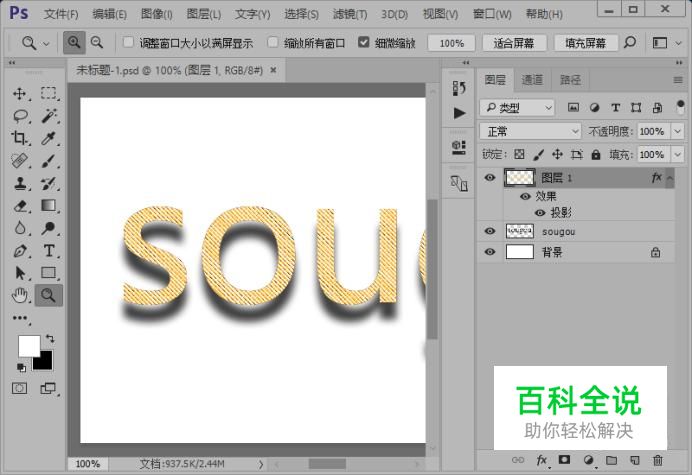Hide layer 图层 1 via eye icon
Image resolution: width=692 pixels, height=475 pixels.
pos(489,177)
